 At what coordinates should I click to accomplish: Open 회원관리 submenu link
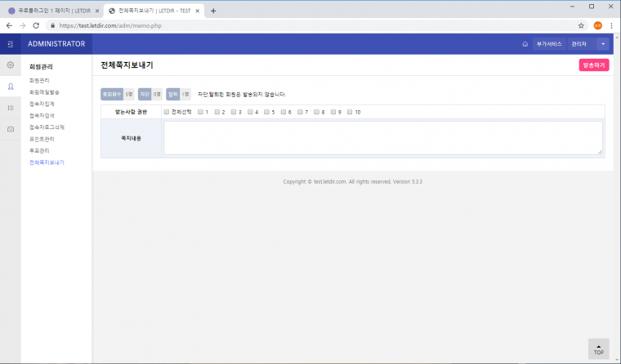point(39,80)
